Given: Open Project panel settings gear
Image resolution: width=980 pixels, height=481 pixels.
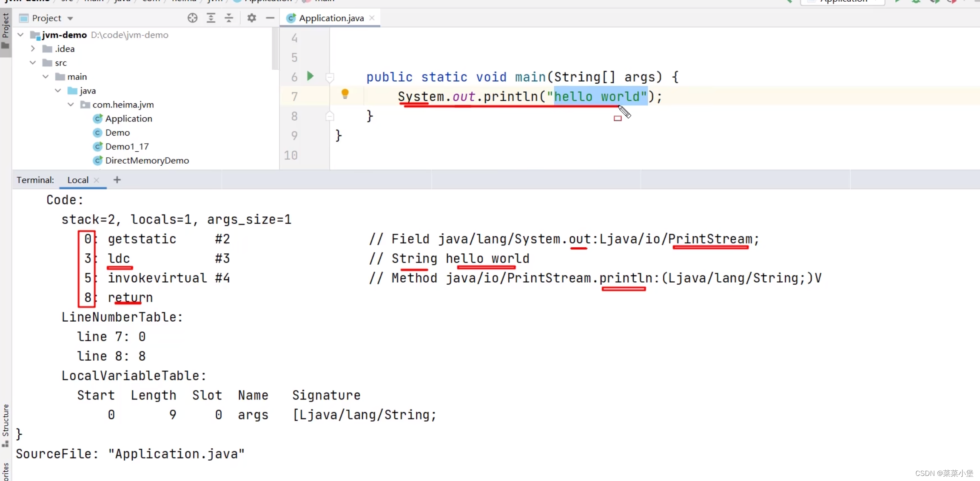Looking at the screenshot, I should click(x=251, y=18).
